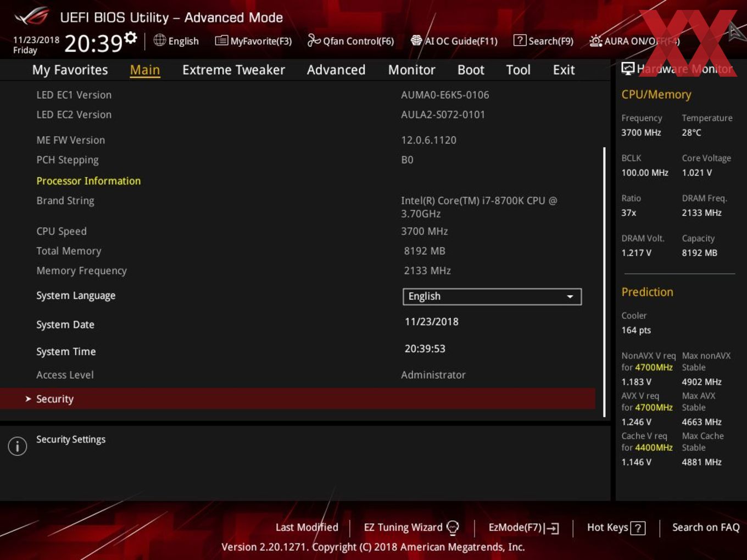Image resolution: width=747 pixels, height=560 pixels.
Task: Open System Language dropdown
Action: (x=492, y=296)
